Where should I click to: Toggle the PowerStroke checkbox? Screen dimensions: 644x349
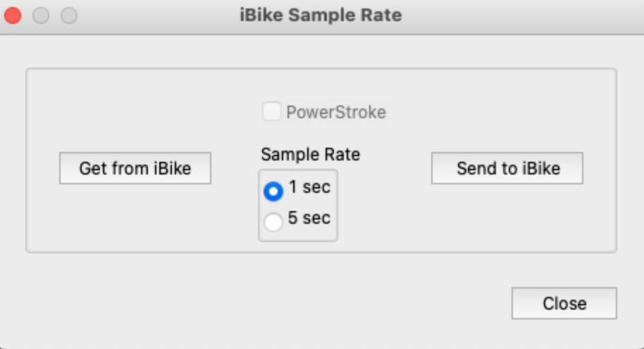coord(272,112)
